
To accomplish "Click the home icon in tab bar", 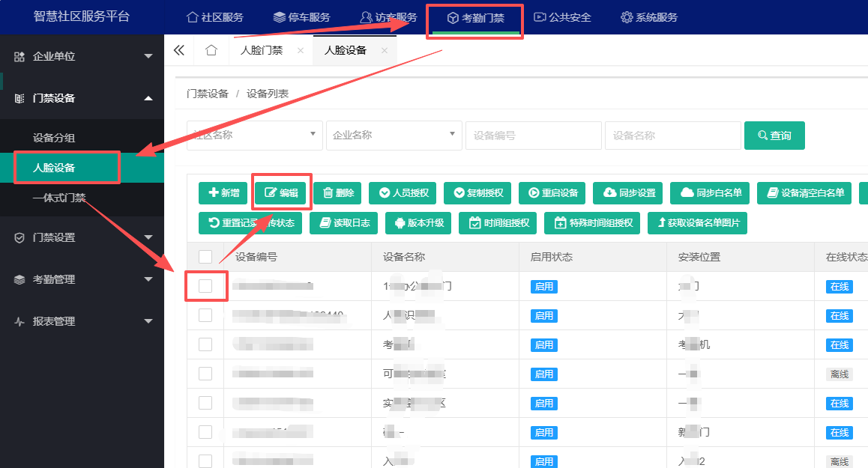I will [x=211, y=50].
